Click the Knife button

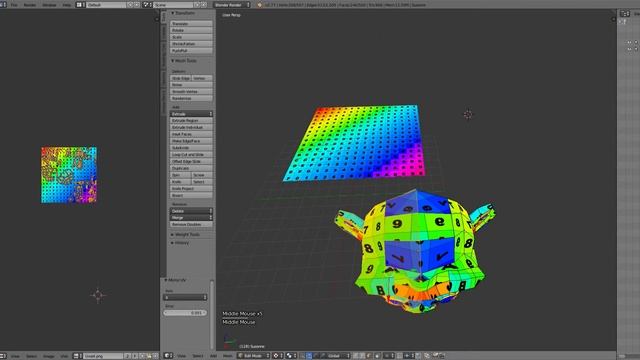[180, 182]
